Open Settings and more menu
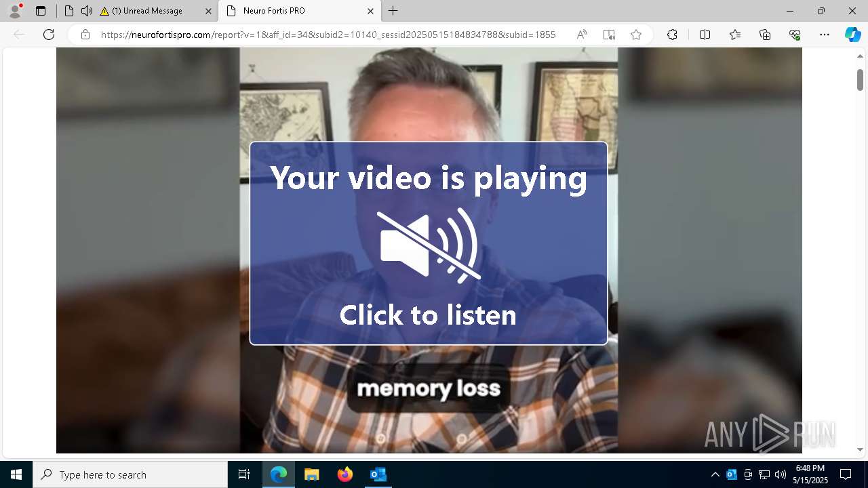The width and height of the screenshot is (868, 488). [825, 35]
